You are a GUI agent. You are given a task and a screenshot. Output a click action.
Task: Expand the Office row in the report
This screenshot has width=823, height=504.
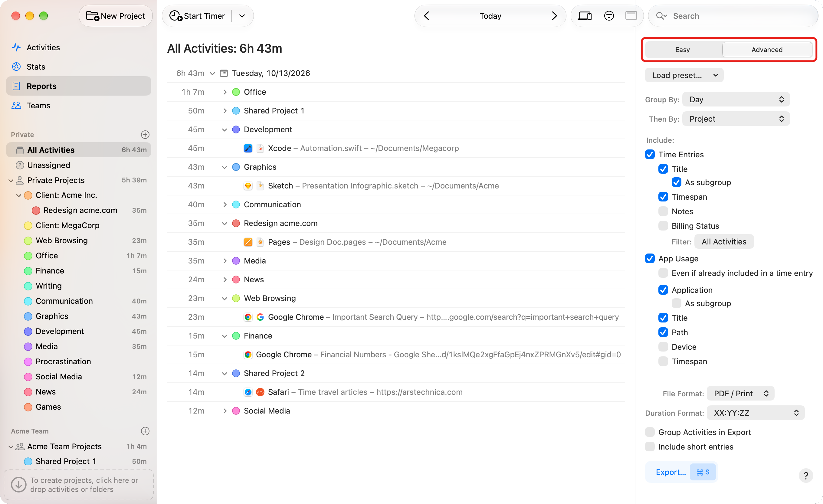(x=225, y=92)
